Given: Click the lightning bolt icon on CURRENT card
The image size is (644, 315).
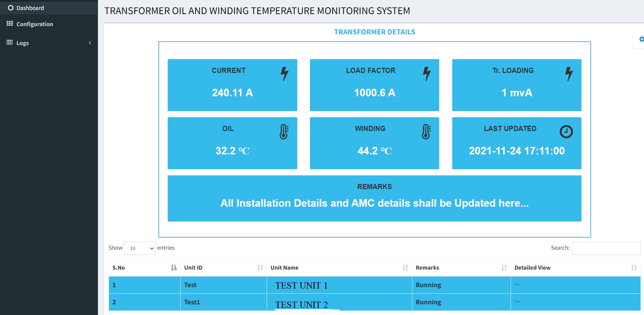Looking at the screenshot, I should [284, 74].
